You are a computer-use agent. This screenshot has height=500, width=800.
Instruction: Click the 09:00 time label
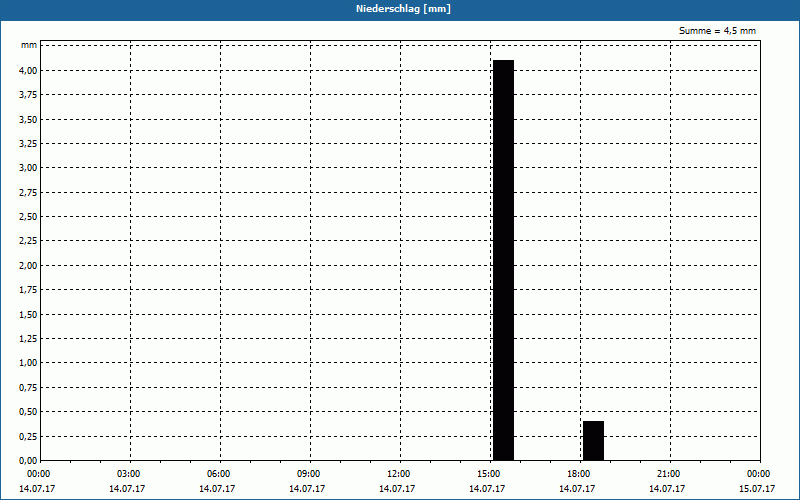click(x=309, y=474)
